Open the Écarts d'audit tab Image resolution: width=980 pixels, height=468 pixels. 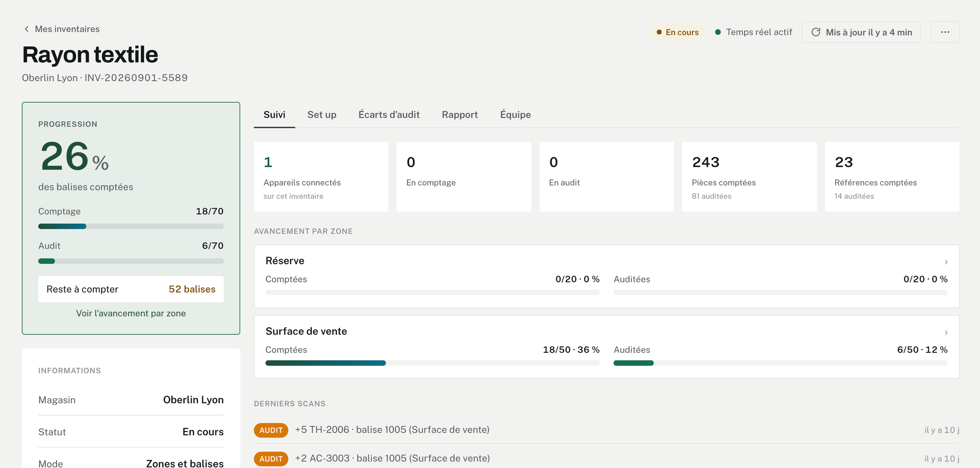point(389,115)
